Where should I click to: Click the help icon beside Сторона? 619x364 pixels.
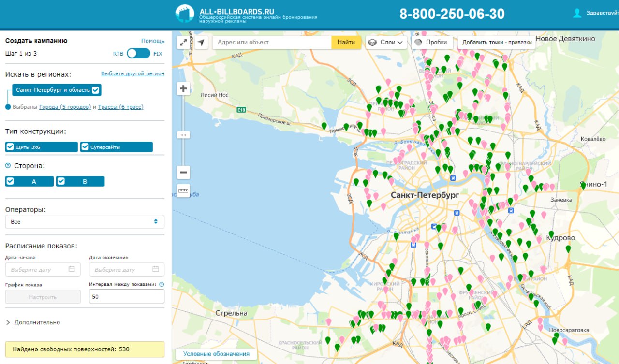8,166
